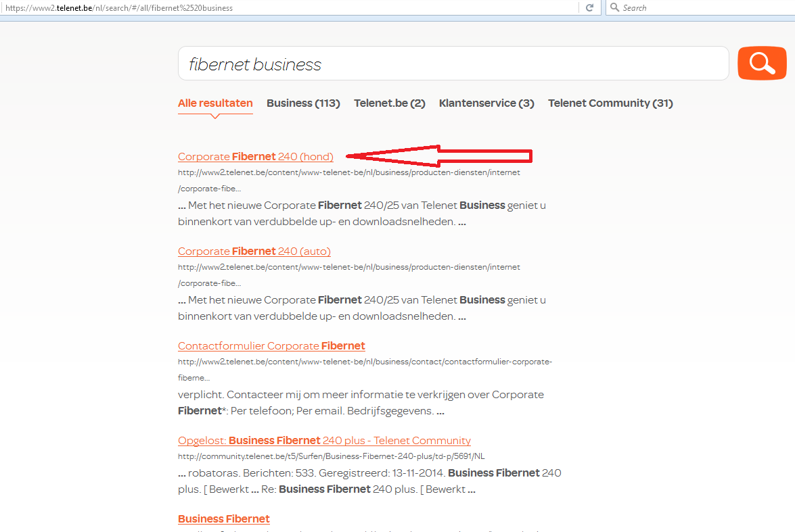The image size is (795, 532).
Task: Focus the browser Search text field
Action: pos(704,7)
